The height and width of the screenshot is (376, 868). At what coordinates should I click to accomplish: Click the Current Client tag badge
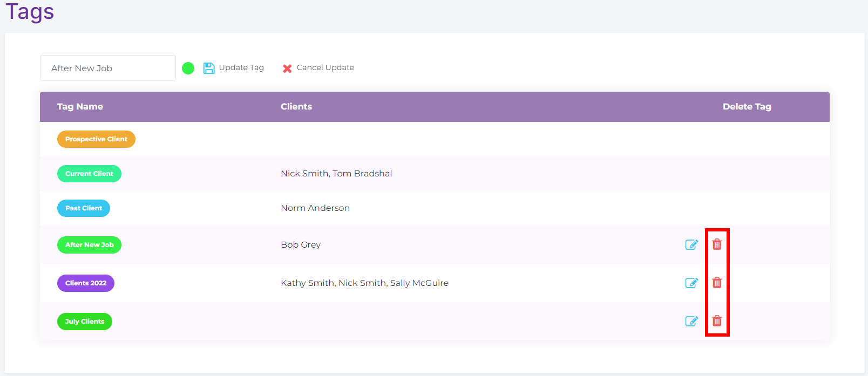[89, 174]
